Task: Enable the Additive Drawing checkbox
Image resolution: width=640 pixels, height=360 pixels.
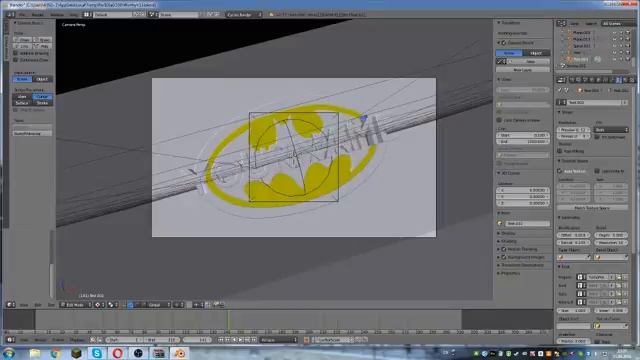Action: [16, 53]
